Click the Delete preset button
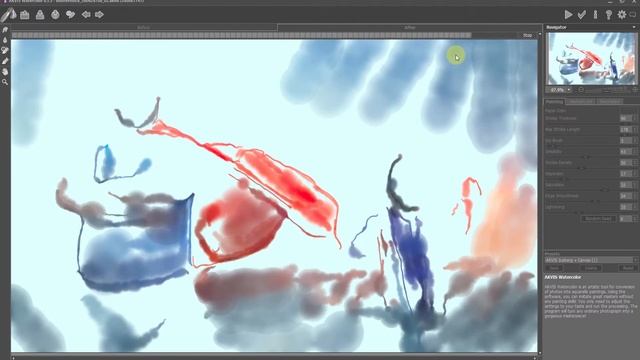640x360 pixels. tap(591, 268)
